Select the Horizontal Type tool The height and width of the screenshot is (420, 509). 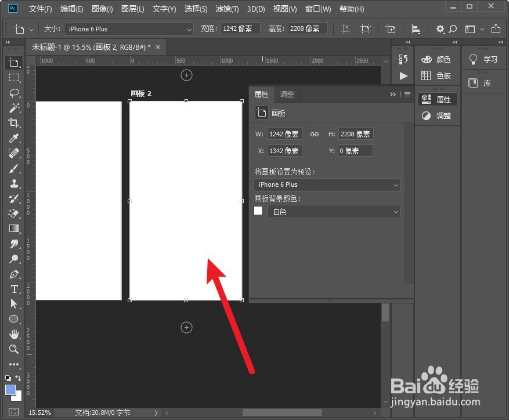(x=13, y=289)
